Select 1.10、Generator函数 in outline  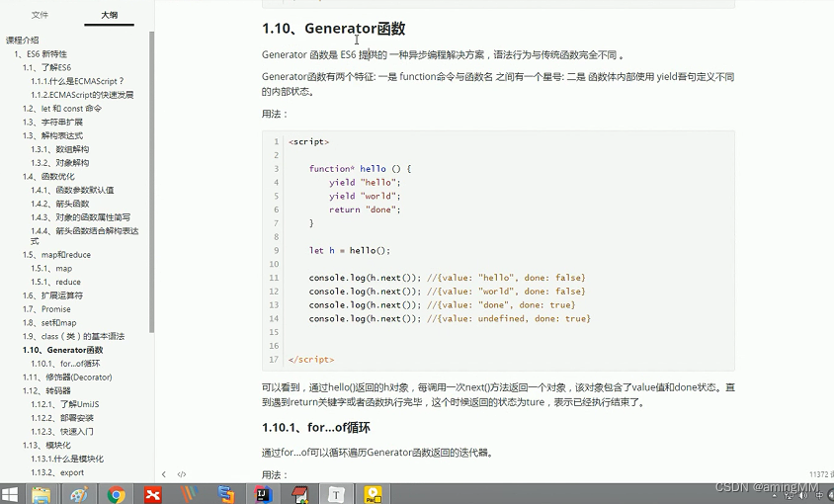[x=63, y=350]
